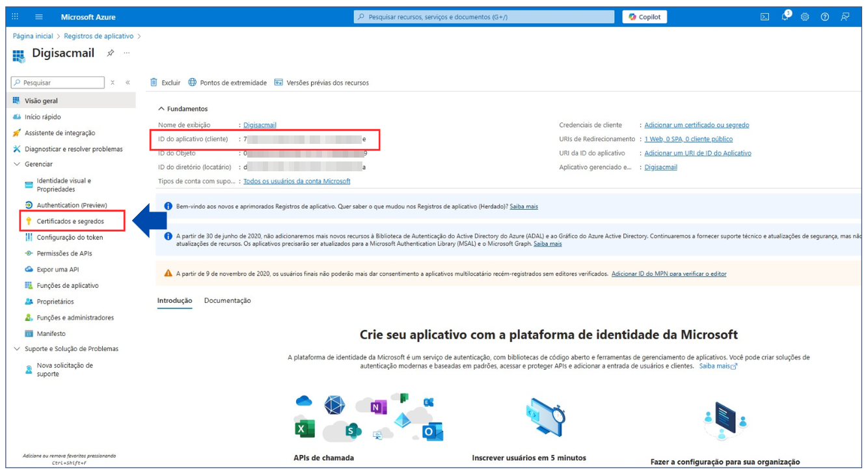Click Adicionar um certificado ou segredo link
Screen dimensions: 868x474
coord(696,125)
